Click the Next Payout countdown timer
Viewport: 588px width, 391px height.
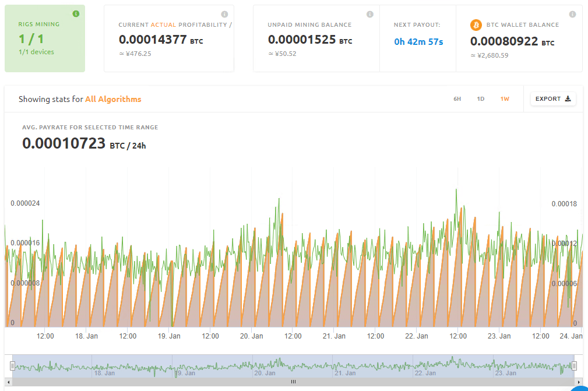pyautogui.click(x=418, y=41)
